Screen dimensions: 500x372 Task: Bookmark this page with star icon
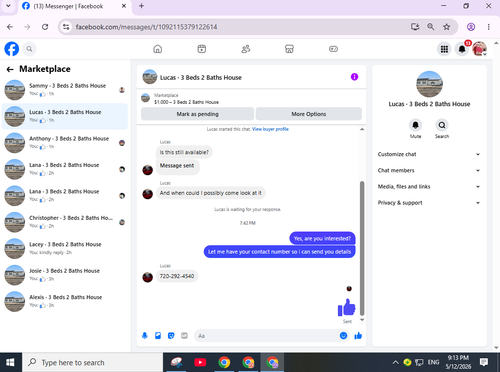[447, 27]
